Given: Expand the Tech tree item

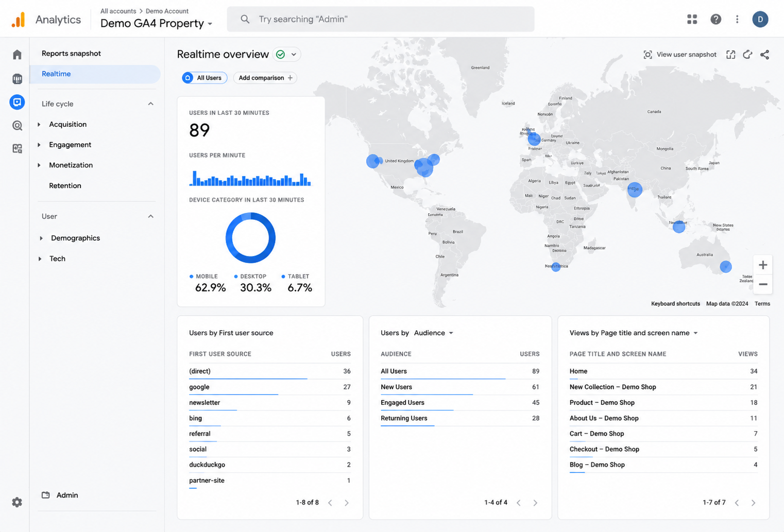Looking at the screenshot, I should tap(40, 259).
